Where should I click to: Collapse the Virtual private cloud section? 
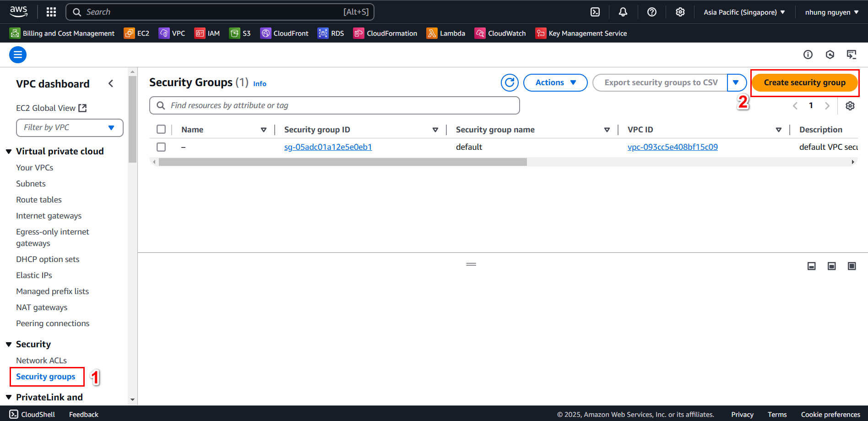(x=9, y=152)
